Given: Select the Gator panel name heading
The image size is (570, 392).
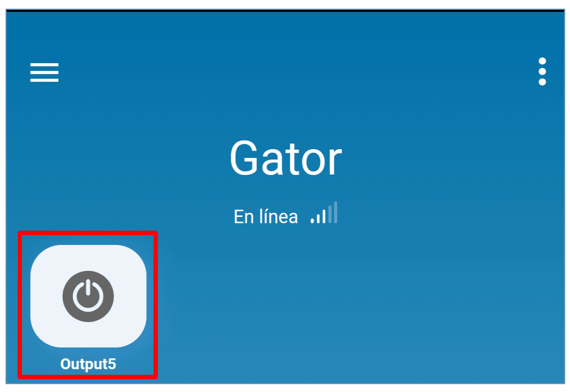Looking at the screenshot, I should (286, 158).
